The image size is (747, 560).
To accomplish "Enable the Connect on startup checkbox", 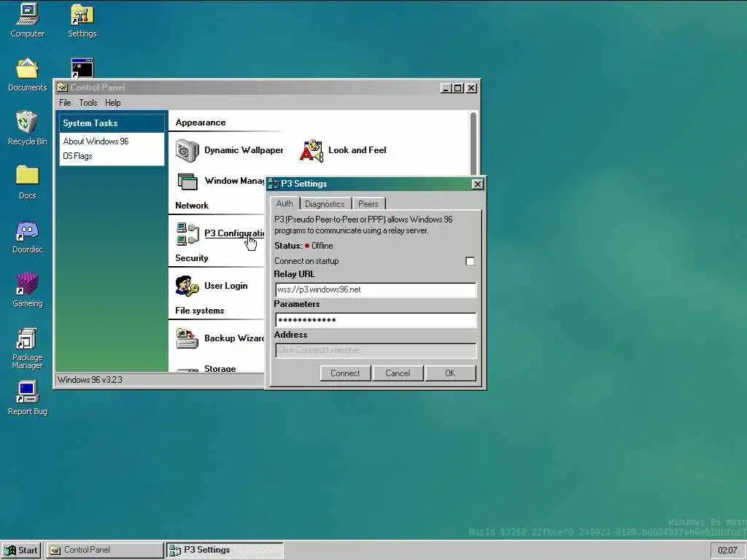I will click(470, 261).
